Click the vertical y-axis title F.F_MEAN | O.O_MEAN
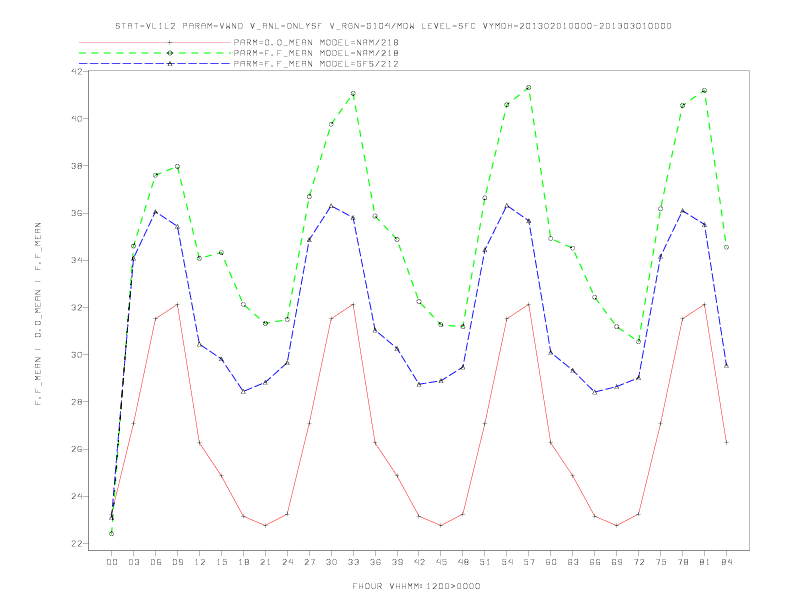The height and width of the screenshot is (612, 792). coord(38,314)
